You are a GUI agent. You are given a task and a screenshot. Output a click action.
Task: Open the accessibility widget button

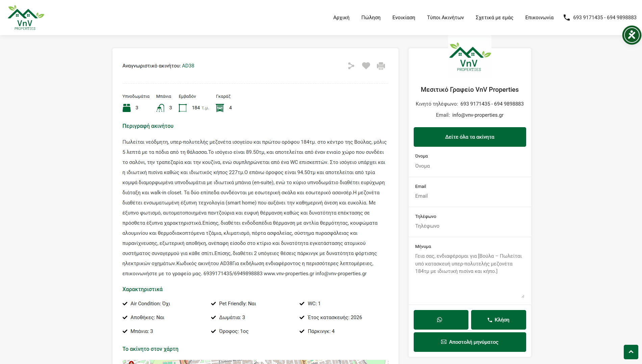click(632, 35)
